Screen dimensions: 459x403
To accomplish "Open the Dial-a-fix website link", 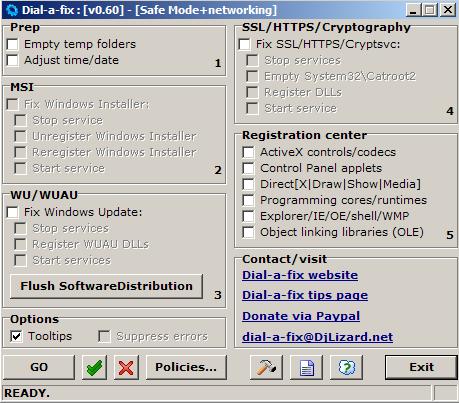I will (300, 275).
